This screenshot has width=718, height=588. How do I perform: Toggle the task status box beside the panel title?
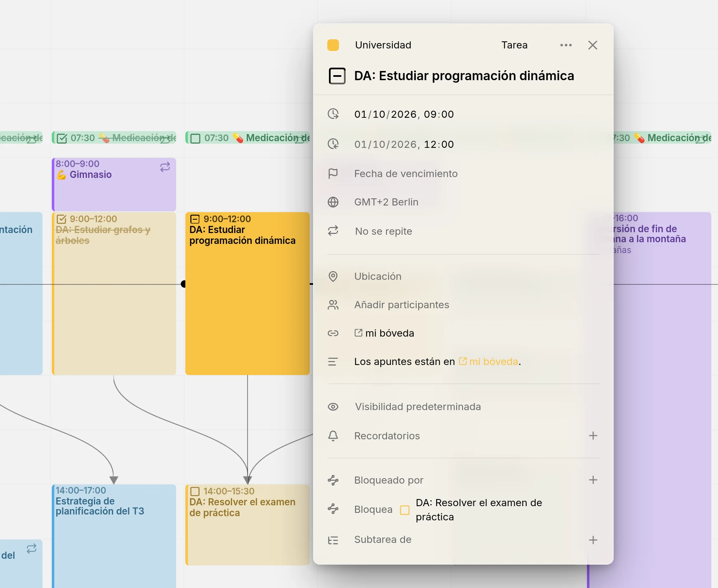(337, 76)
